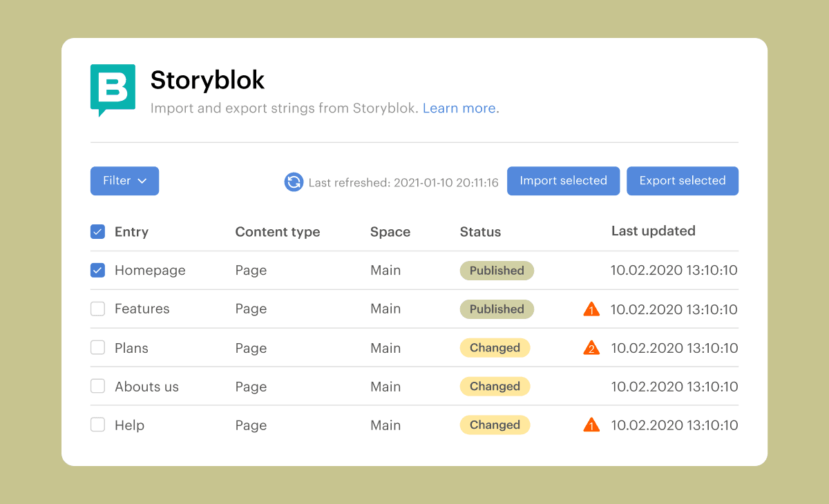The height and width of the screenshot is (504, 829).
Task: Click the warning icon in Features row
Action: (591, 309)
